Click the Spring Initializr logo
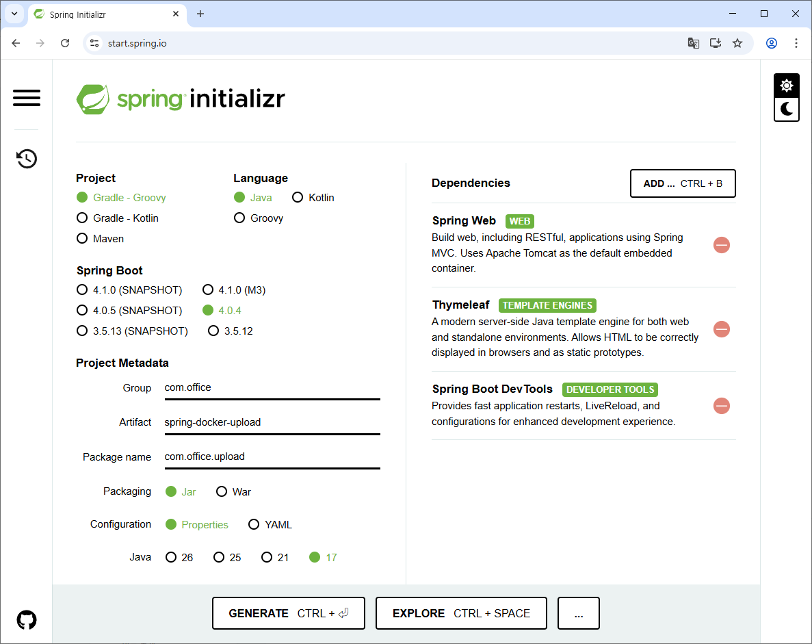This screenshot has height=644, width=812. tap(181, 99)
